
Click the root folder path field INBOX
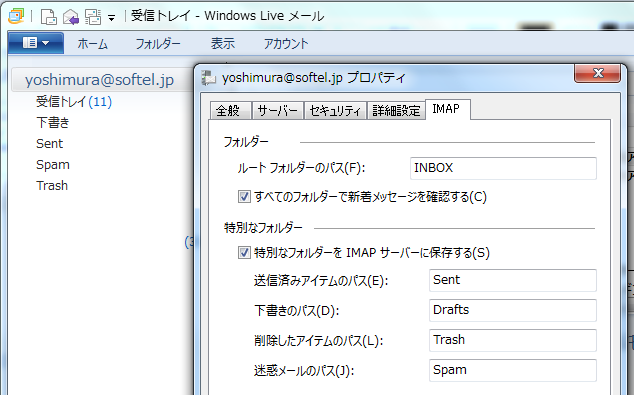click(503, 168)
